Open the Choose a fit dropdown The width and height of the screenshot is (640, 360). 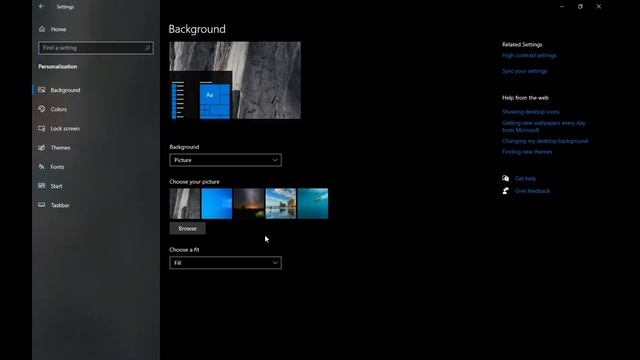(x=225, y=263)
